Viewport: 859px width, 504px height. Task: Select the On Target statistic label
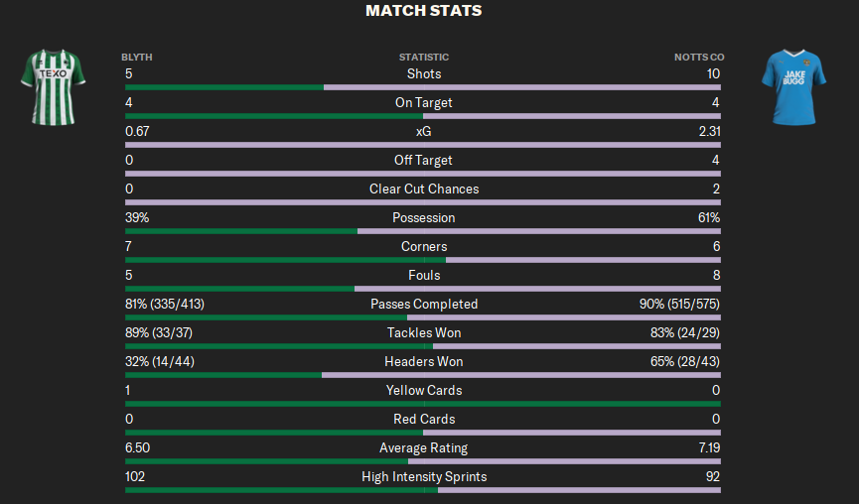pyautogui.click(x=423, y=102)
